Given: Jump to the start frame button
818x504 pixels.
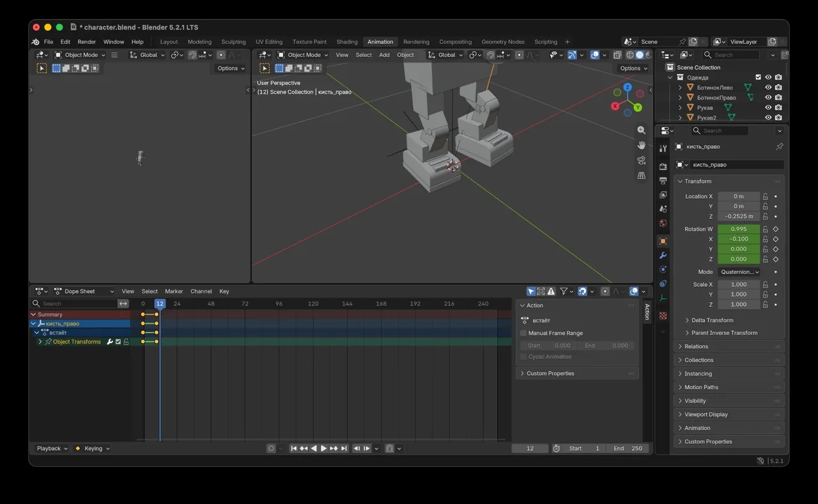Looking at the screenshot, I should [x=293, y=448].
